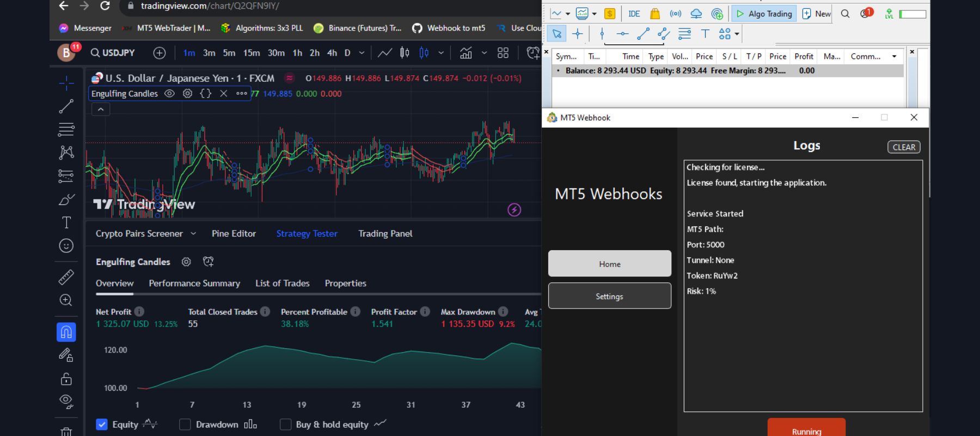Open strategy settings gear beside Engulfing Candles title
The height and width of the screenshot is (436, 980).
[186, 262]
